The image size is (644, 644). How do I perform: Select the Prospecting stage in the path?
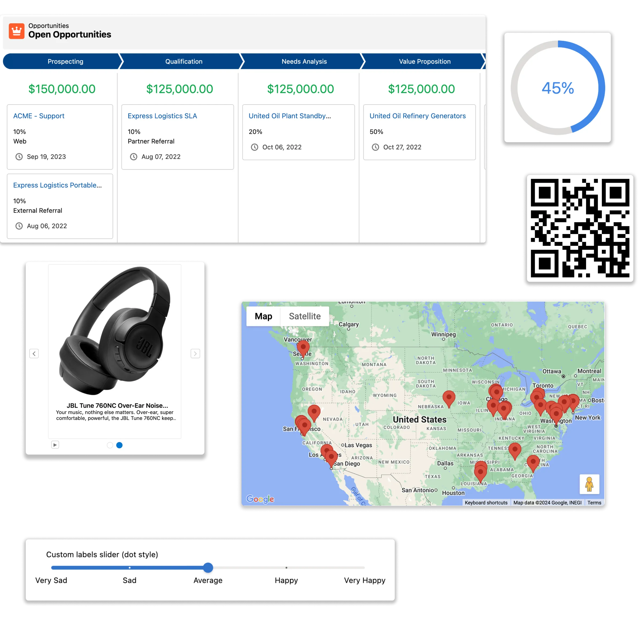(x=65, y=61)
